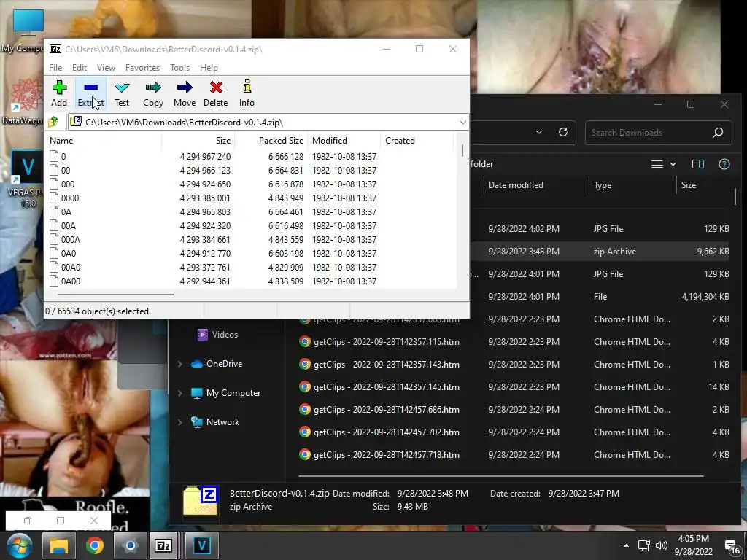Click Chrome icon of getClips 142357.145.htm
747x560 pixels.
[x=305, y=386]
